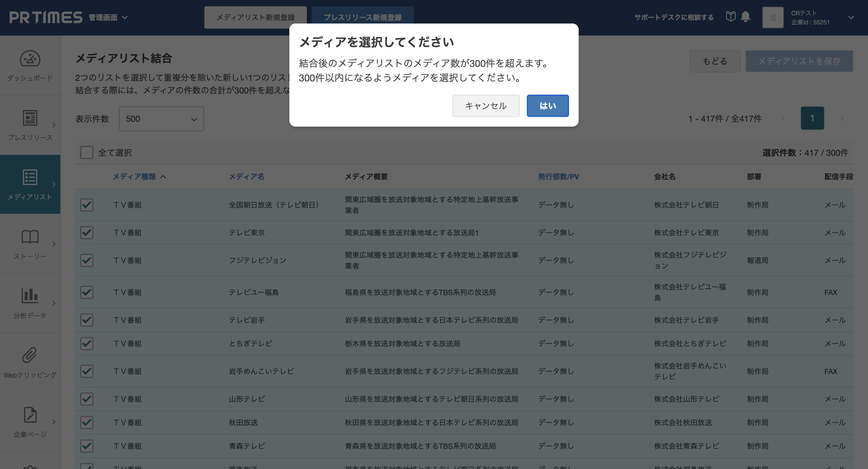868x469 pixels.
Task: Click the next page arrow
Action: [x=842, y=118]
